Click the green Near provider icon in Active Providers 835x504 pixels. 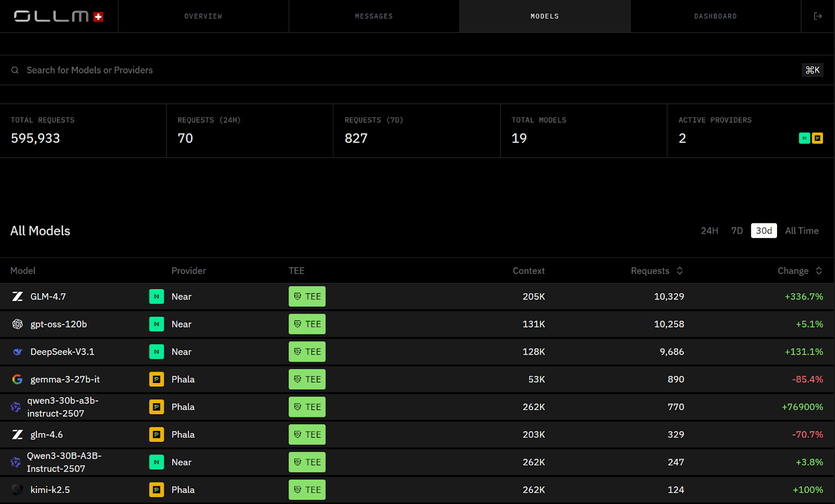pos(804,138)
